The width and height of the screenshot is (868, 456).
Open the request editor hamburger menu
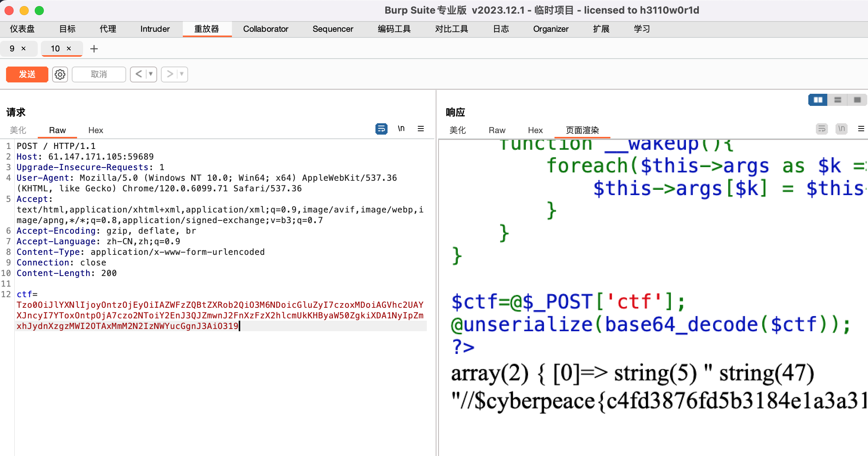point(421,129)
